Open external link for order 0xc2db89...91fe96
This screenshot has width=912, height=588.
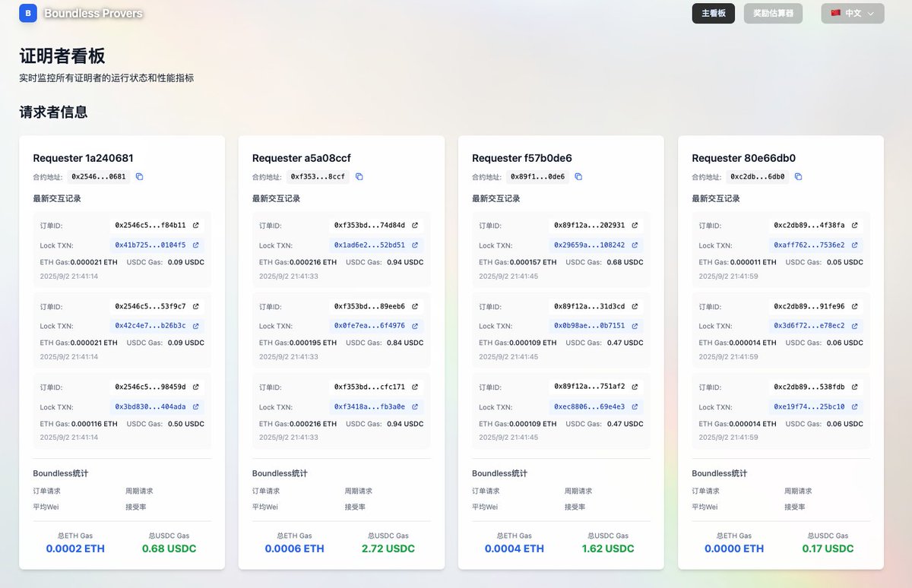(x=854, y=307)
